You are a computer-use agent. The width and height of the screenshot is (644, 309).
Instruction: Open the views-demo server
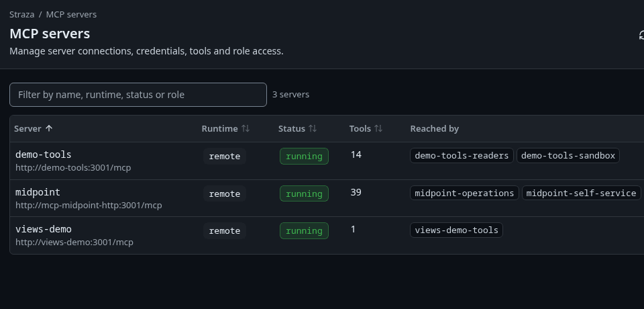[44, 229]
